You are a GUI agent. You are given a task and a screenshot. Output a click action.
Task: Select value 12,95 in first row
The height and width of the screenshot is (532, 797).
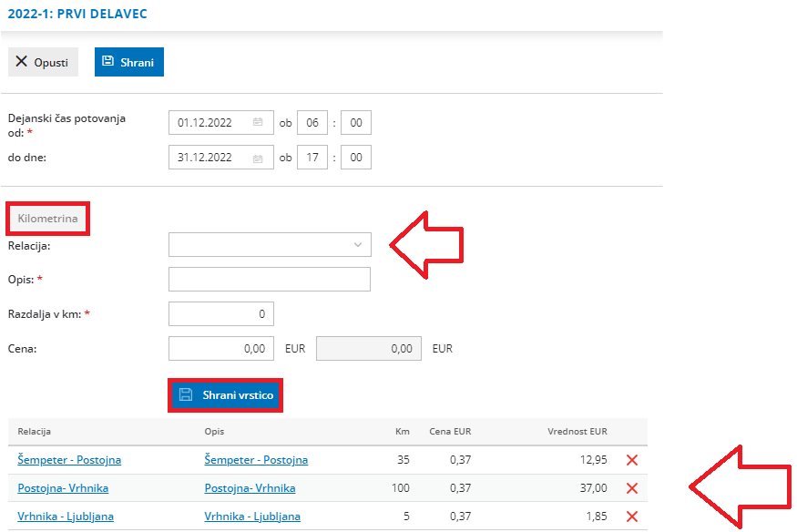(593, 460)
